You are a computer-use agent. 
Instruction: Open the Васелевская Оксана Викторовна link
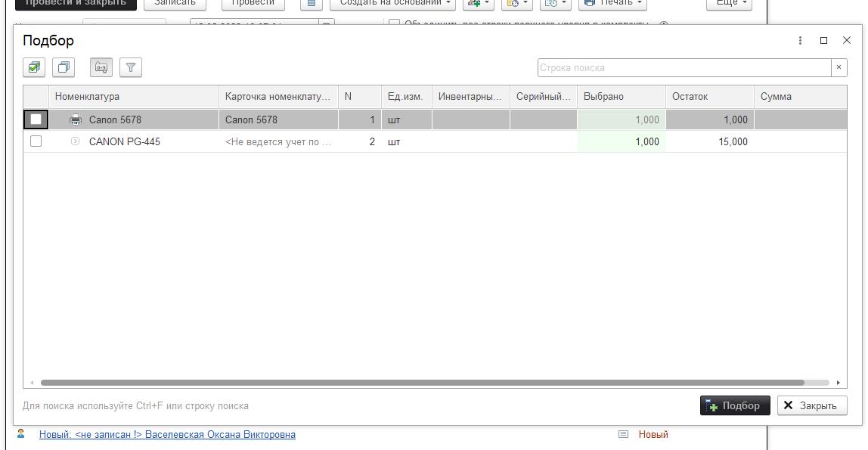pyautogui.click(x=219, y=435)
